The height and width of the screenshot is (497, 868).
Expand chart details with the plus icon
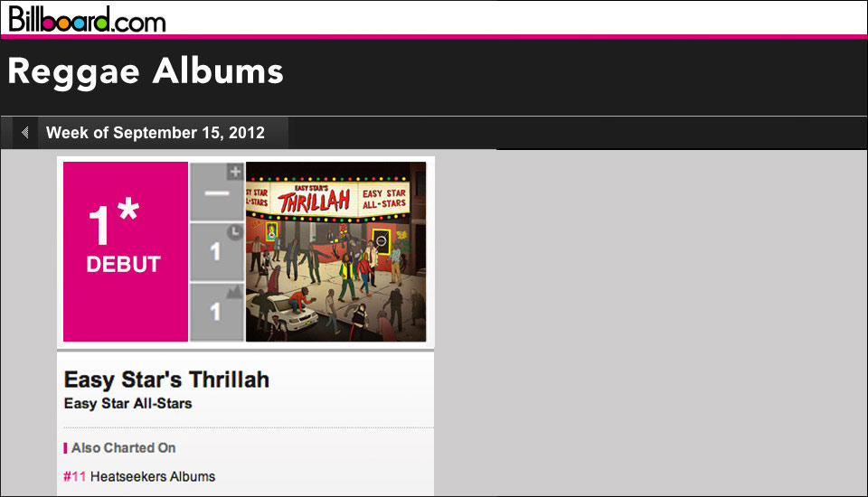coord(236,172)
